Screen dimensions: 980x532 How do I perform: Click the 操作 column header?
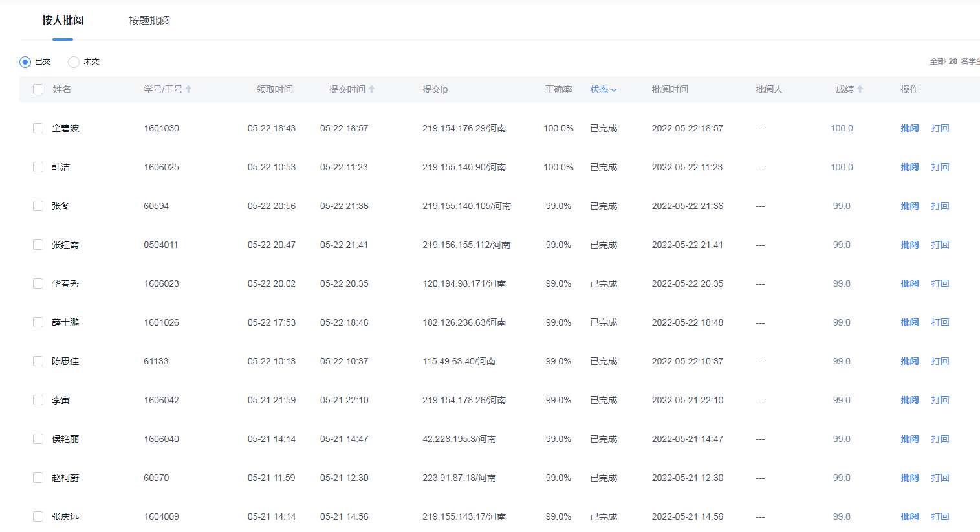point(909,89)
